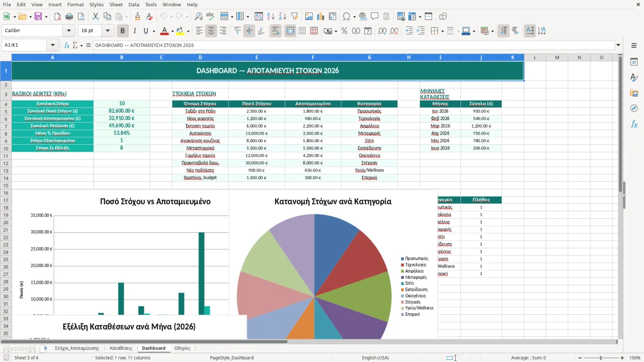Toggle Wrap Text

click(275, 31)
